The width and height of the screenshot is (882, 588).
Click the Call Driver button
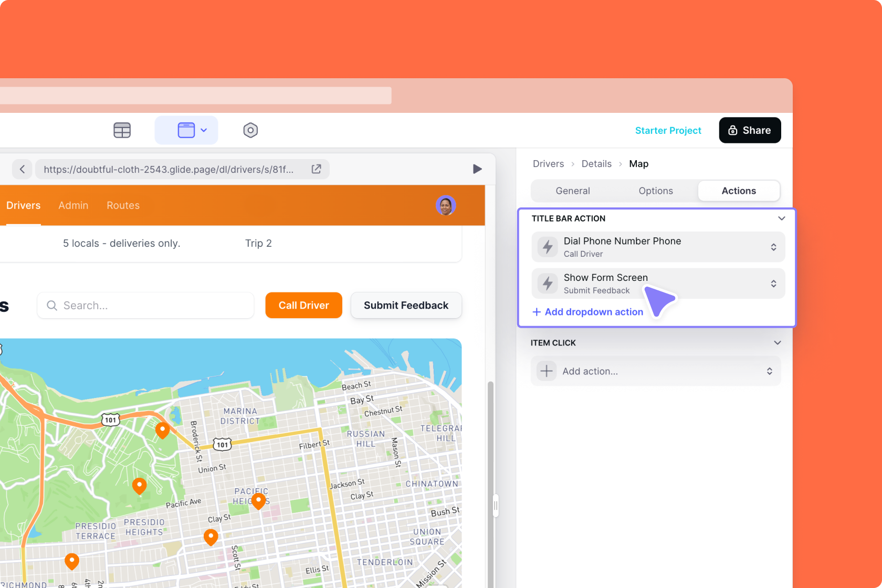tap(303, 306)
